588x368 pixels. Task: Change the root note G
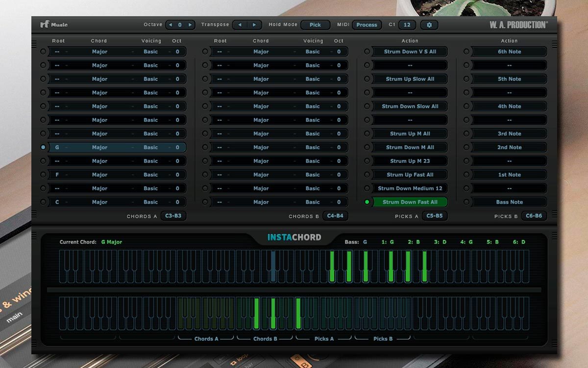[x=57, y=147]
